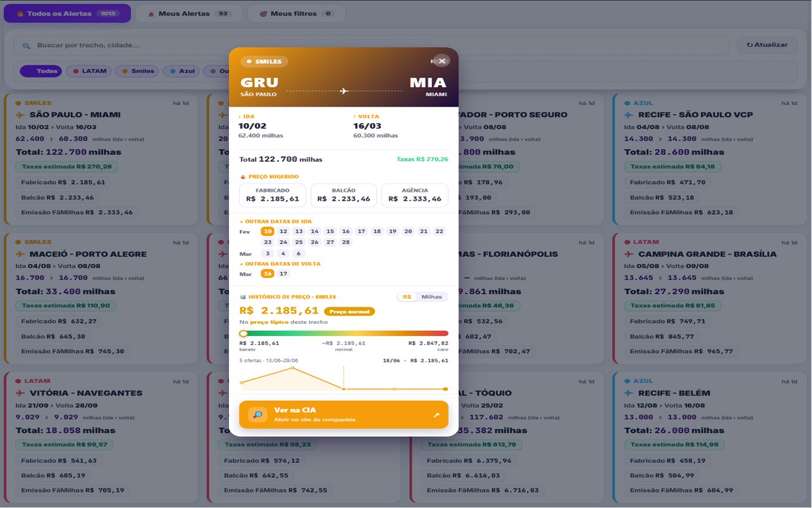This screenshot has height=508, width=812.
Task: Open Todos os Alertas tab
Action: (67, 13)
